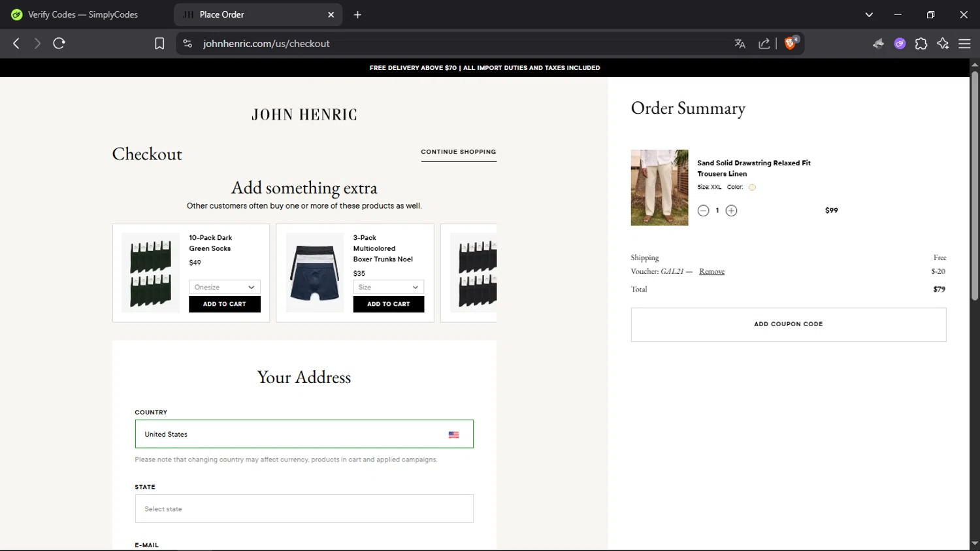Click the 3-Pack Multicolored Boxer Trunks title
Image resolution: width=980 pixels, height=551 pixels.
point(383,248)
